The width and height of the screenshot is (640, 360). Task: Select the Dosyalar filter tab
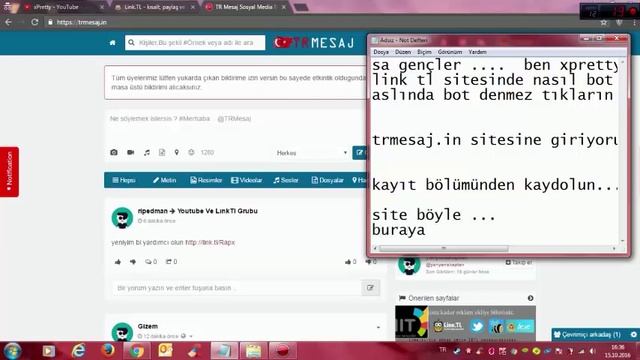[327, 180]
